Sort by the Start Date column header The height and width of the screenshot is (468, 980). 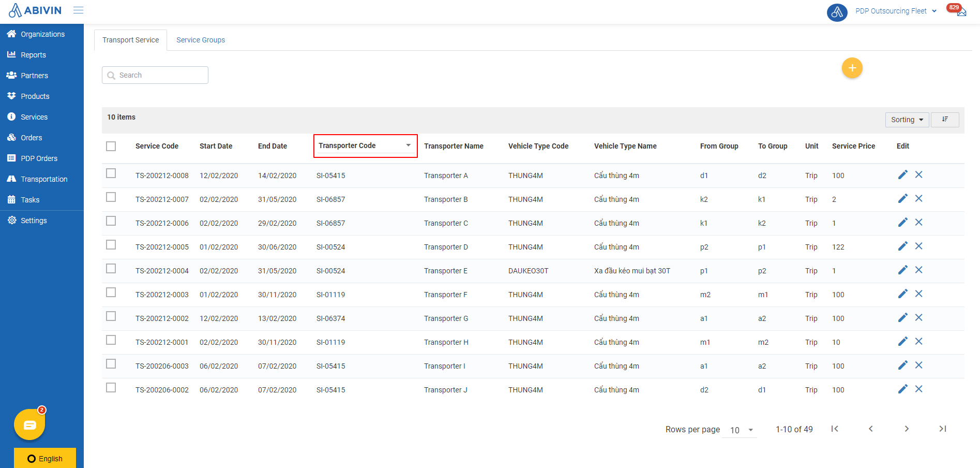tap(216, 146)
